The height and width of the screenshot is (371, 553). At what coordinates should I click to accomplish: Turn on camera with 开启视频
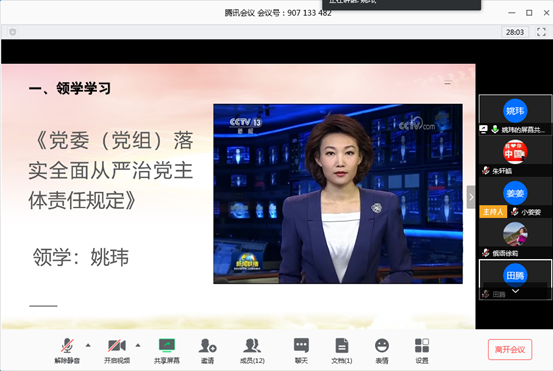[117, 351]
